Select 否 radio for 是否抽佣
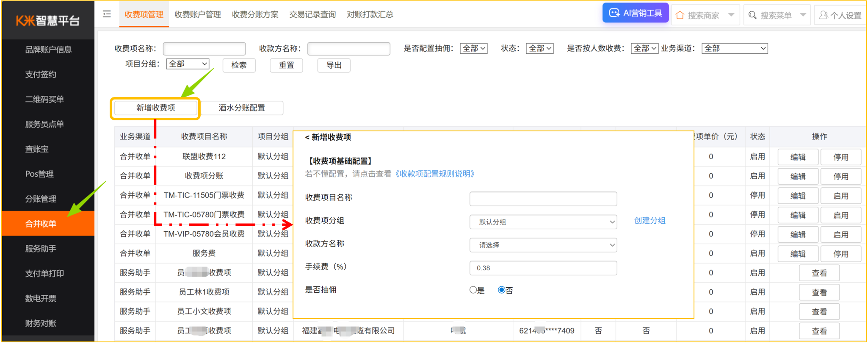This screenshot has width=868, height=344. point(501,290)
